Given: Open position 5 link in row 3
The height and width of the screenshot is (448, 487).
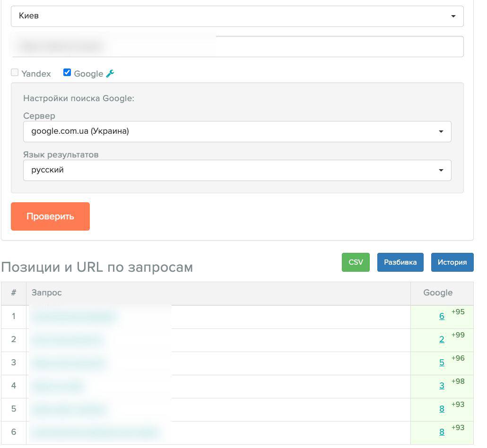Looking at the screenshot, I should [x=442, y=362].
